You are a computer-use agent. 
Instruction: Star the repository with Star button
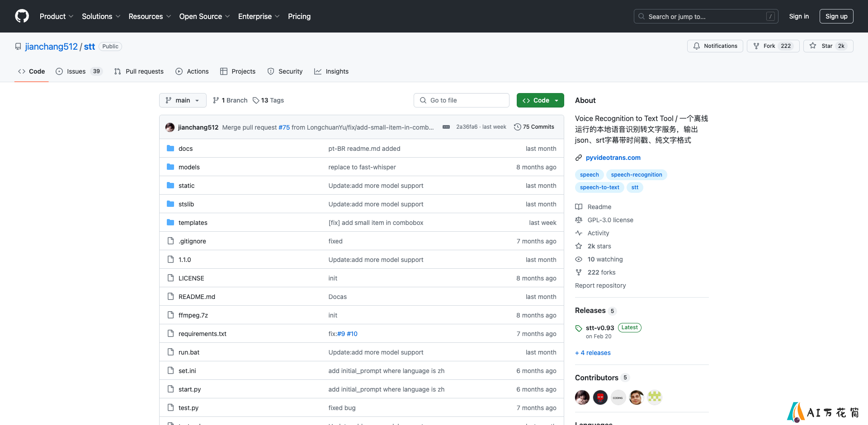[828, 46]
